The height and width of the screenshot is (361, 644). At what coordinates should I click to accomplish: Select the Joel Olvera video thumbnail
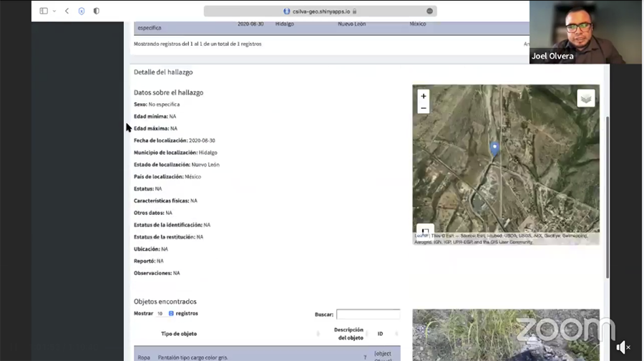coord(585,32)
